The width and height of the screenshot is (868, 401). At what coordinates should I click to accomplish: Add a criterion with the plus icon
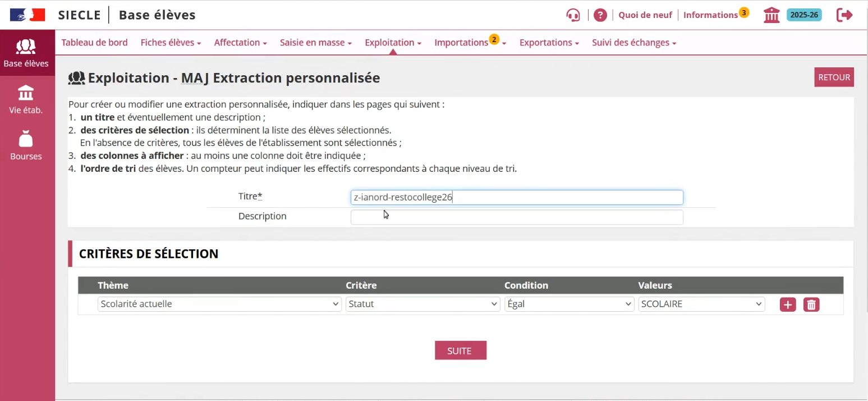(x=788, y=304)
